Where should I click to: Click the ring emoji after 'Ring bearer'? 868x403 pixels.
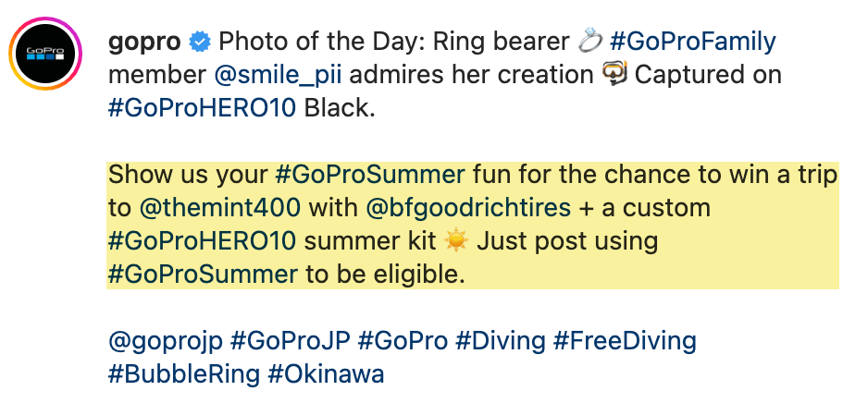point(589,42)
